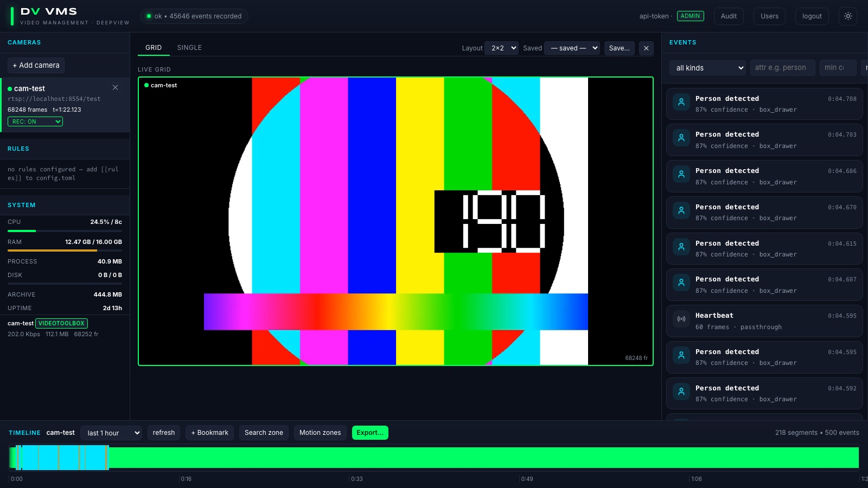Screen dimensions: 868x488
Task: Open the Audit page
Action: (729, 16)
